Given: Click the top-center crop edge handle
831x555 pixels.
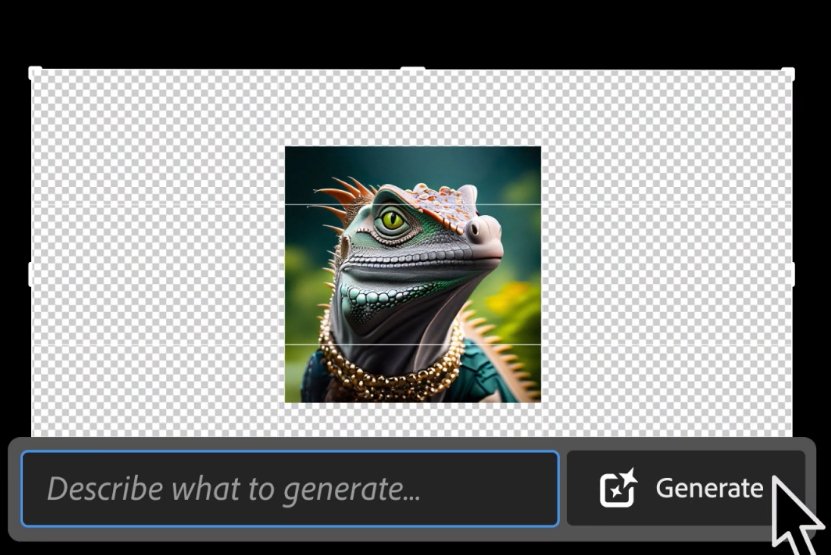Looking at the screenshot, I should (412, 68).
